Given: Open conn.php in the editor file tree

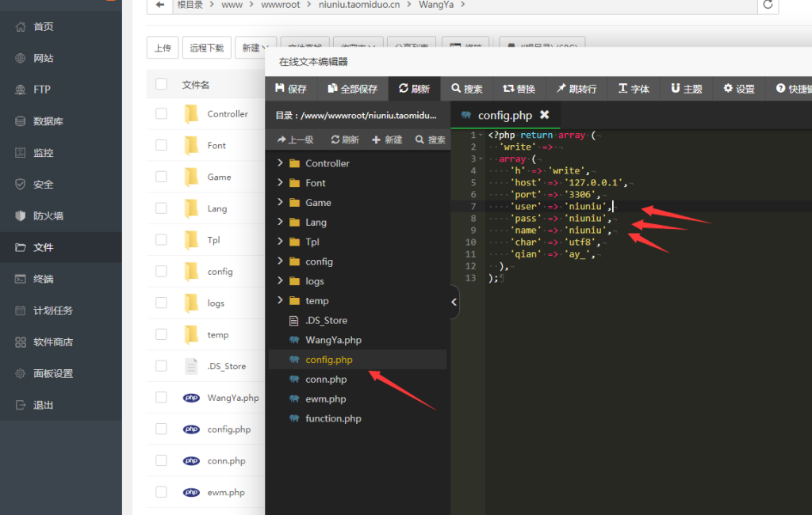Looking at the screenshot, I should pyautogui.click(x=326, y=380).
